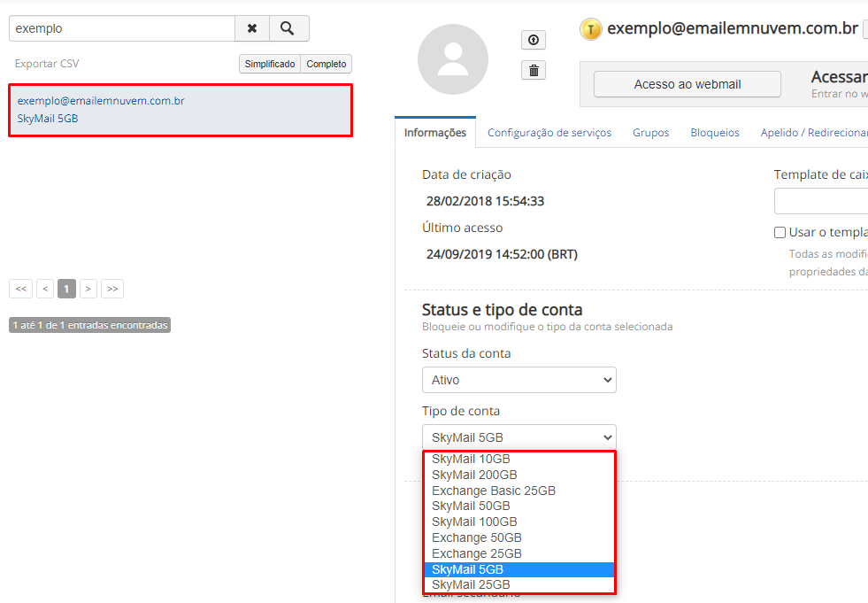Click the trash icon beside avatar
The height and width of the screenshot is (603, 868).
533,70
